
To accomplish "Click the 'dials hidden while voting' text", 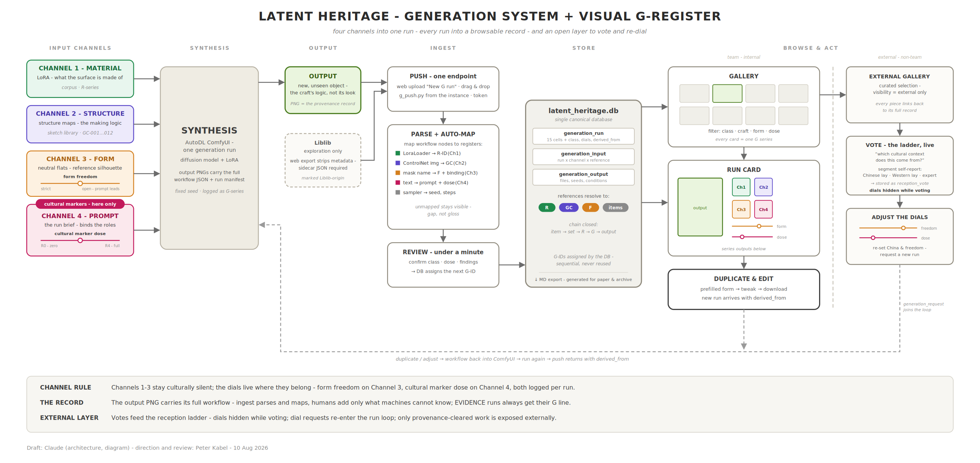I will click(899, 191).
